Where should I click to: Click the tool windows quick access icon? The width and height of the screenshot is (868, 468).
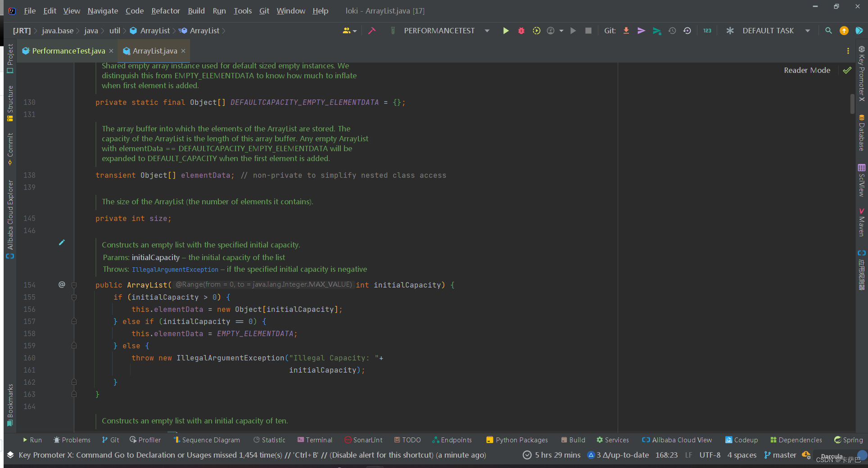point(10,455)
